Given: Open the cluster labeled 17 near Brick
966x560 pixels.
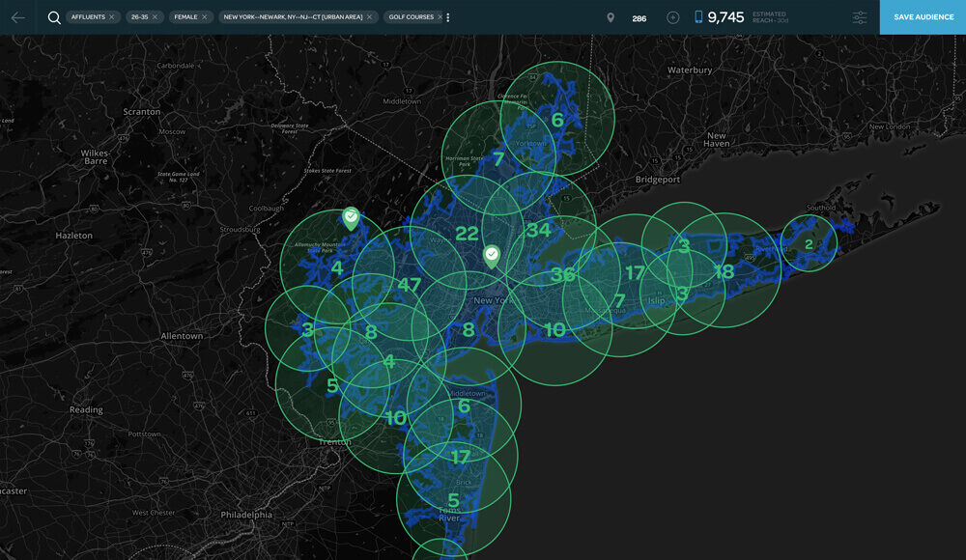Looking at the screenshot, I should coord(460,457).
